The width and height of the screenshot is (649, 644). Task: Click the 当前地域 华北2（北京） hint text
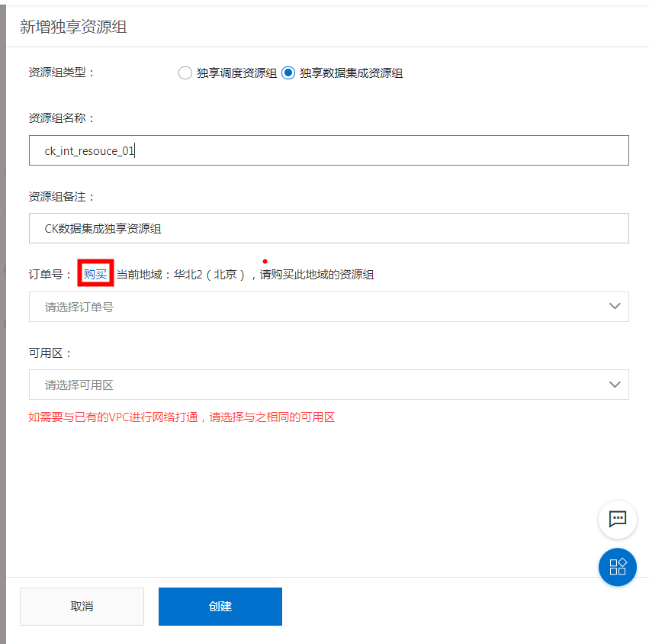[x=245, y=275]
